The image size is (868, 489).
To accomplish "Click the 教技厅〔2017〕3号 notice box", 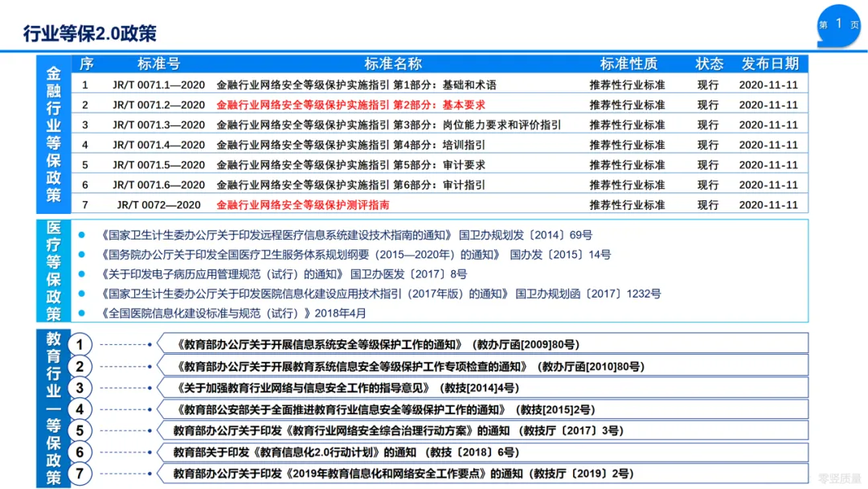I will (x=483, y=430).
